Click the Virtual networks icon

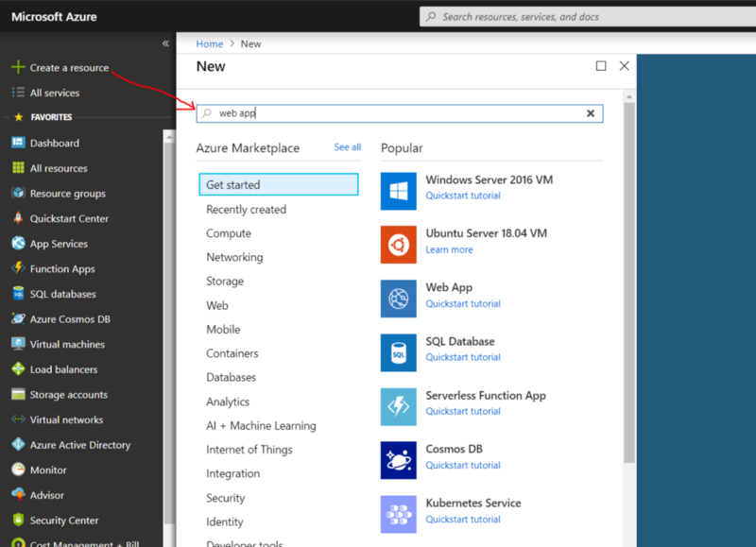point(18,419)
